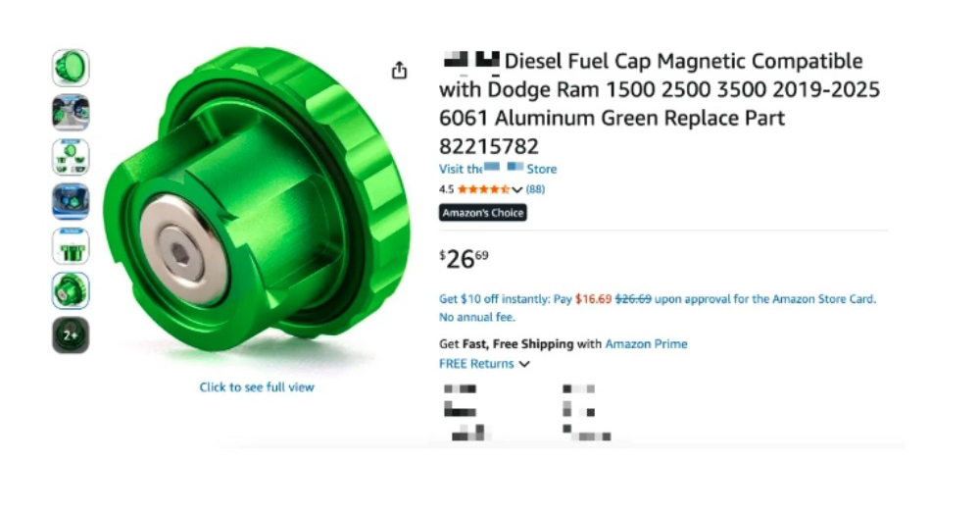
Task: Click the share icon above product image
Action: point(399,71)
